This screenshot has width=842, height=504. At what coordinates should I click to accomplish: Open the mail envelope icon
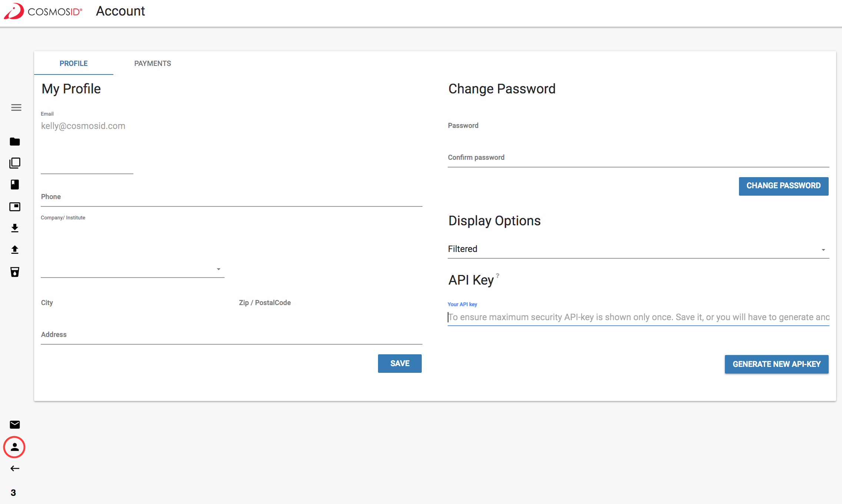[15, 425]
